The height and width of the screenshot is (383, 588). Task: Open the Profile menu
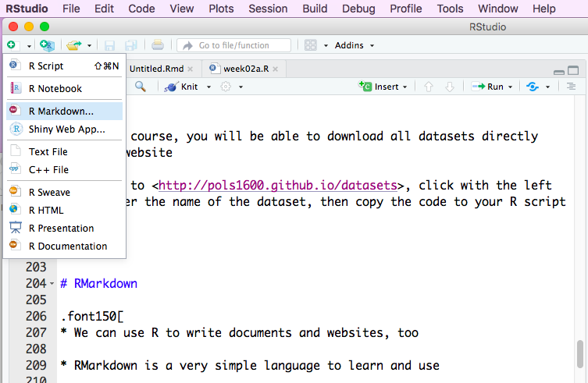point(406,9)
